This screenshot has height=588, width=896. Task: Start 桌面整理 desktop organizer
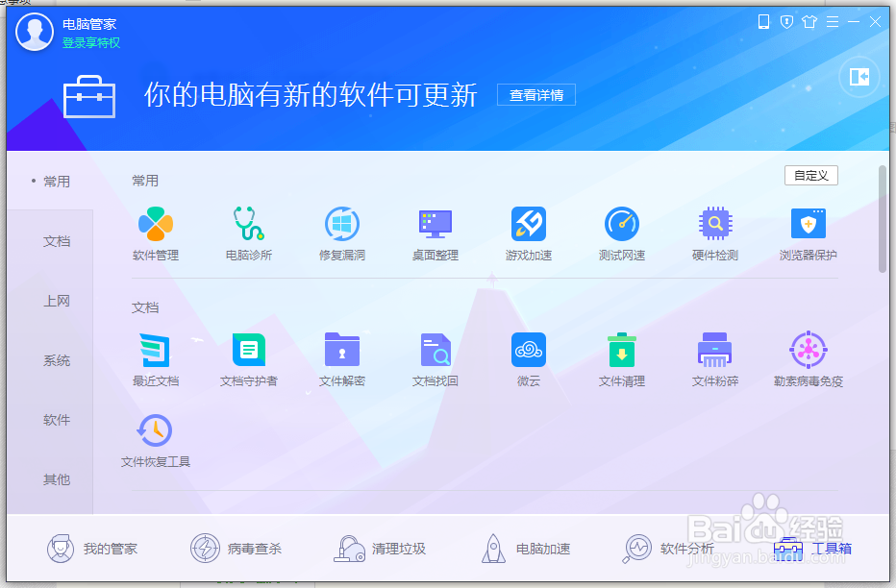click(435, 234)
